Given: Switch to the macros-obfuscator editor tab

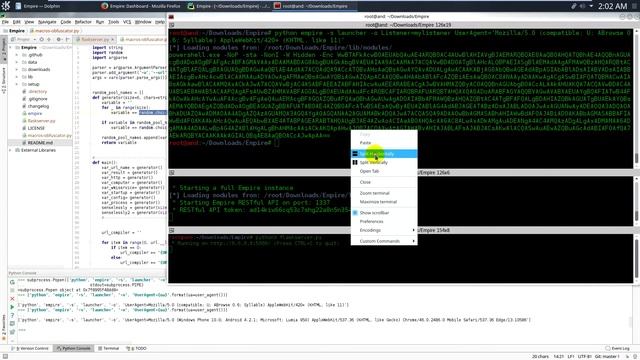Looking at the screenshot, I should (143, 40).
